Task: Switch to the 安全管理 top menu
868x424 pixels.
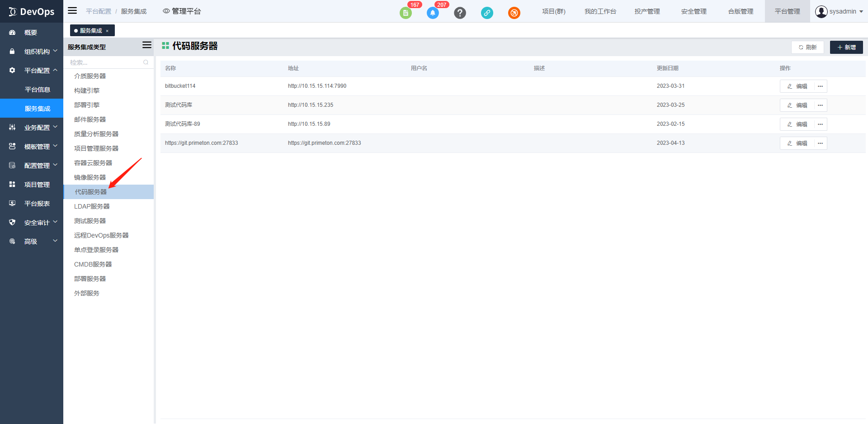Action: (x=693, y=11)
